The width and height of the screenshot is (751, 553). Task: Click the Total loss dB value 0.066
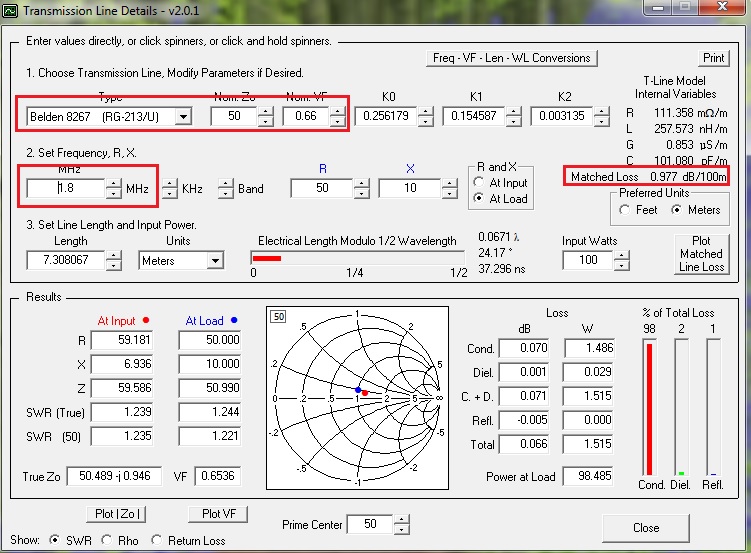tap(523, 444)
